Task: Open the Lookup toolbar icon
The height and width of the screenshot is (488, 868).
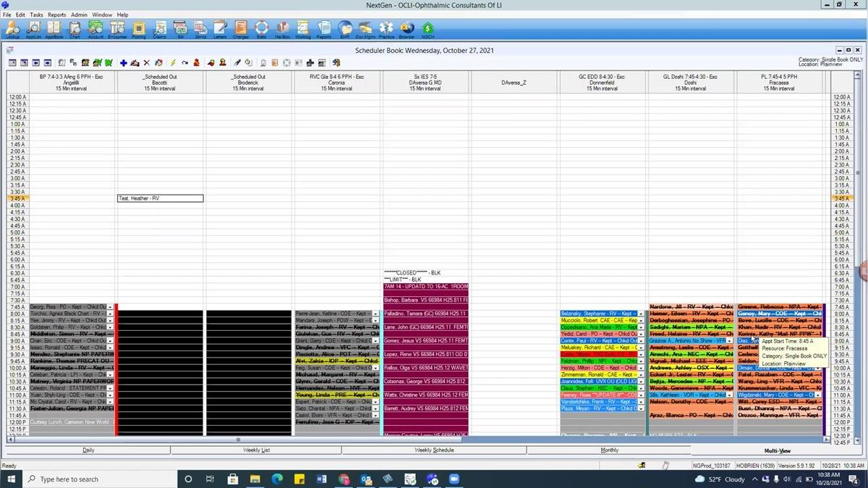Action: point(12,29)
